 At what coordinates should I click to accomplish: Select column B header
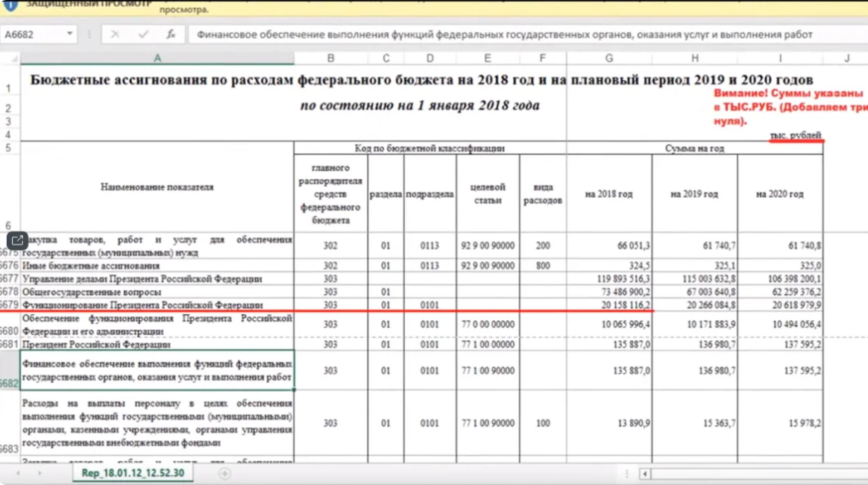[x=330, y=58]
